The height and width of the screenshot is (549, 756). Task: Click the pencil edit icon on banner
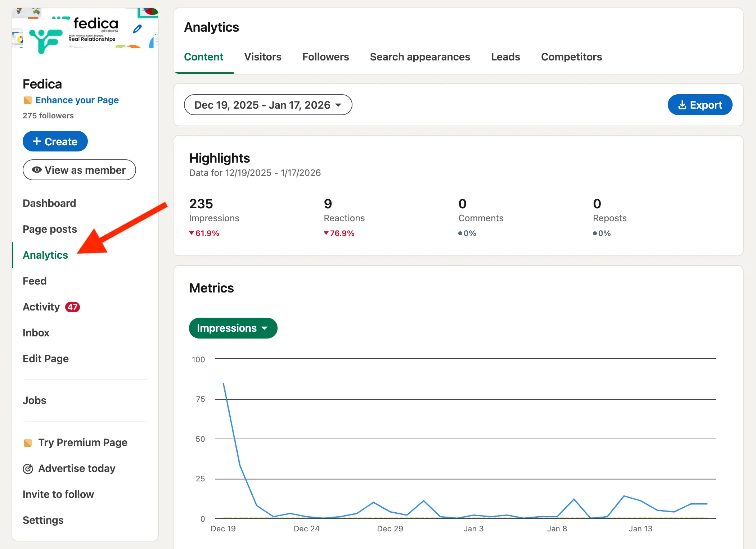(137, 29)
